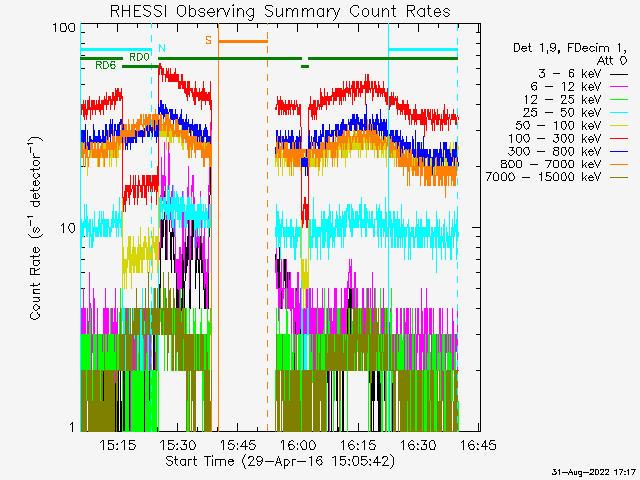Click the black line swatch for 3 - 6 keV
This screenshot has height=480, width=640.
point(619,75)
